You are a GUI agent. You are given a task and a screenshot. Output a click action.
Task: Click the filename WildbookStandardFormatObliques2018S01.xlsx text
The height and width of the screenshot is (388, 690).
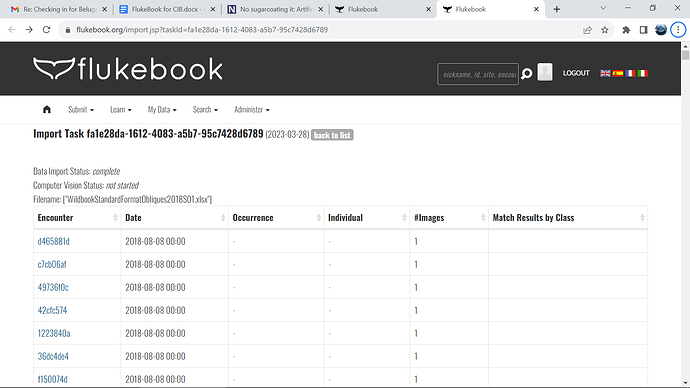click(137, 199)
